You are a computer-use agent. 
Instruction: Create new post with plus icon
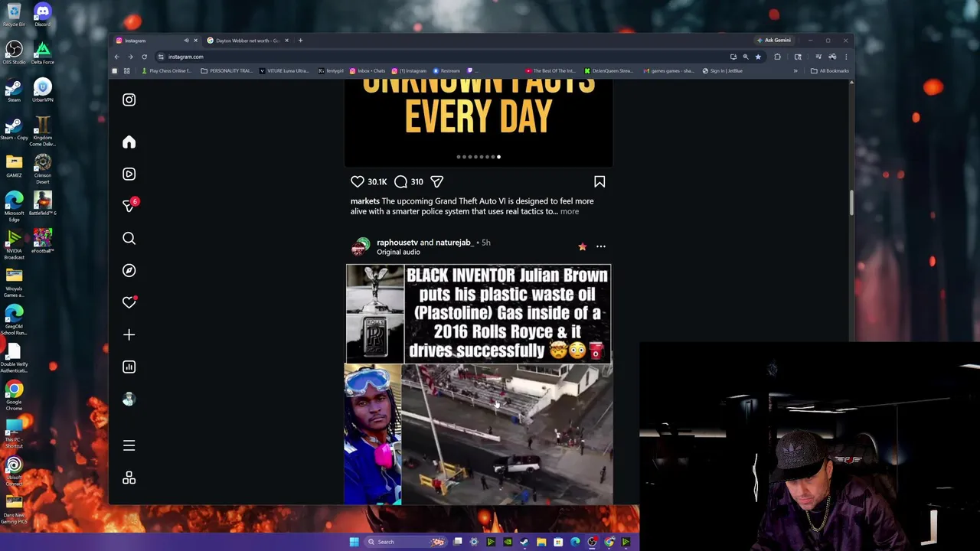[129, 334]
